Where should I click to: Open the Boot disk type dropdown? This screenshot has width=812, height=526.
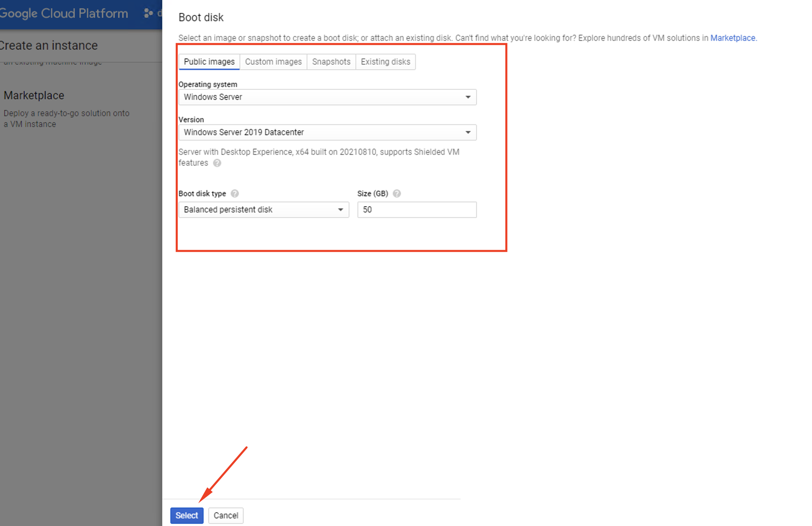tap(264, 210)
